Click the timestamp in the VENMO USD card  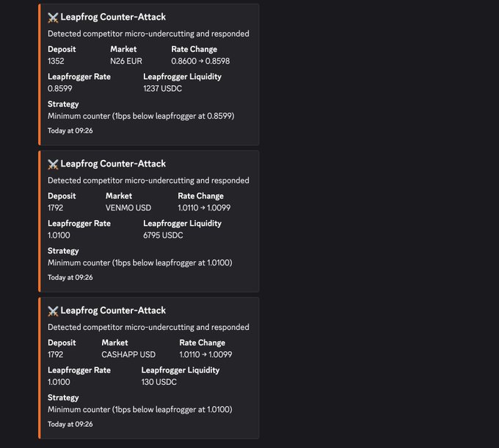(x=70, y=277)
